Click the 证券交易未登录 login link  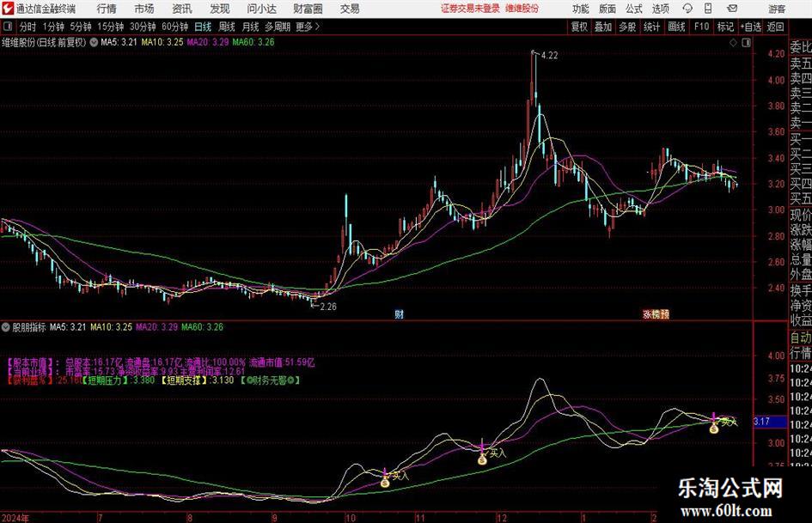point(470,9)
